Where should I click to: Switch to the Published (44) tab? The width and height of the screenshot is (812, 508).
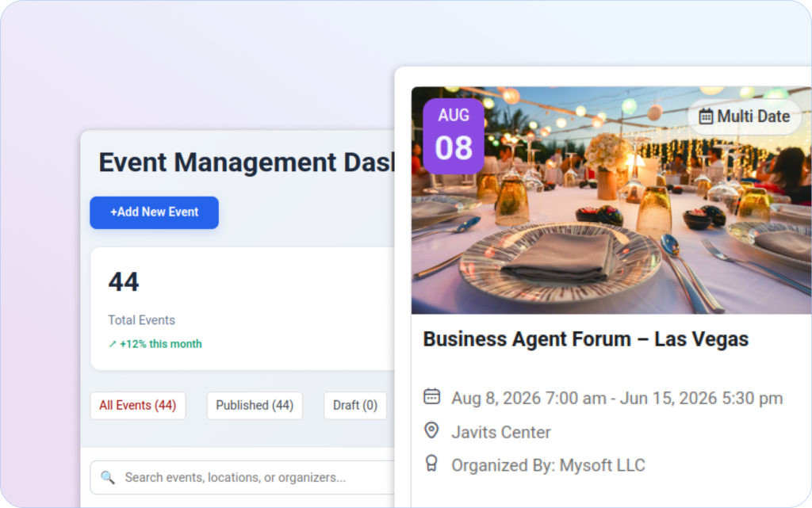tap(255, 405)
